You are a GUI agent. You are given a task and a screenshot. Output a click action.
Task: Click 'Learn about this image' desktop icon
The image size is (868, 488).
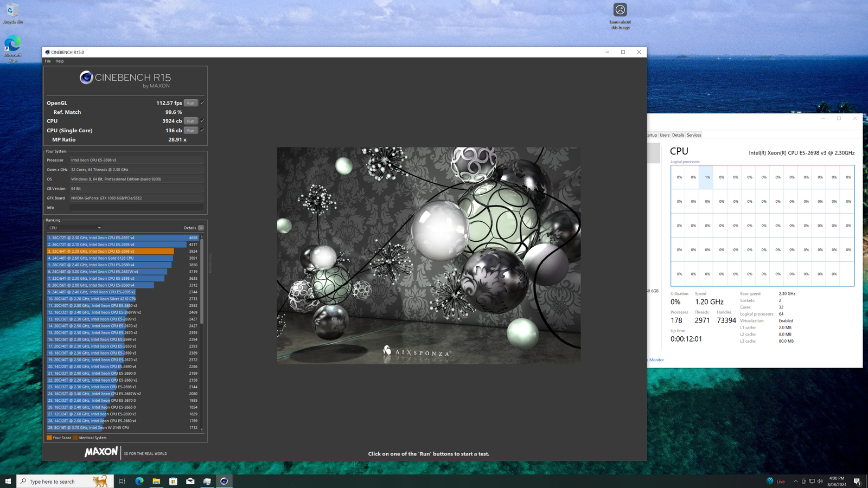[x=620, y=16]
